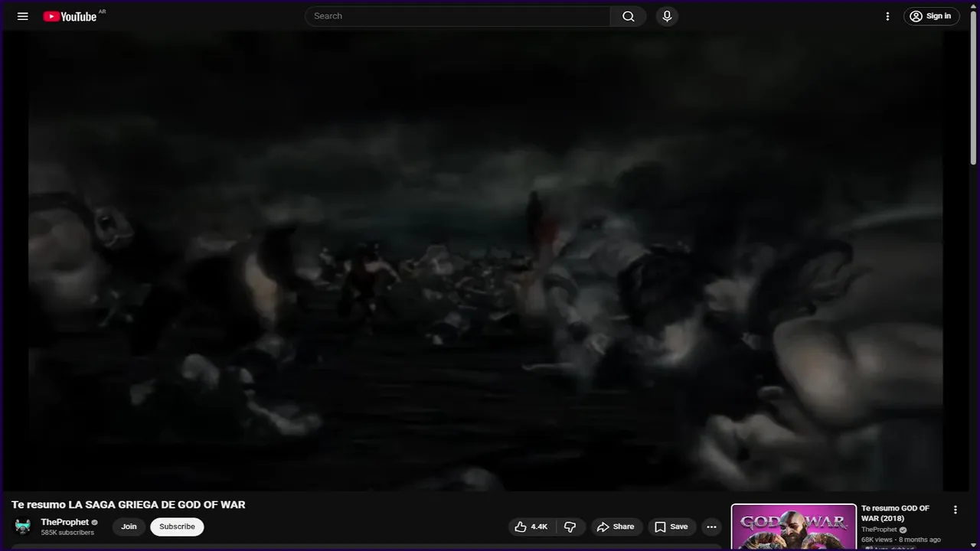Click the Join button

[129, 527]
